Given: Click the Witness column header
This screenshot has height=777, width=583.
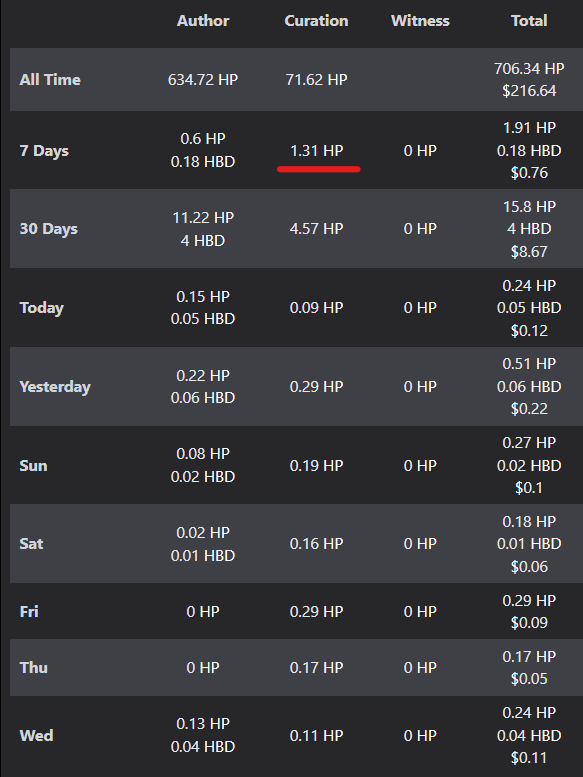Looking at the screenshot, I should 420,21.
